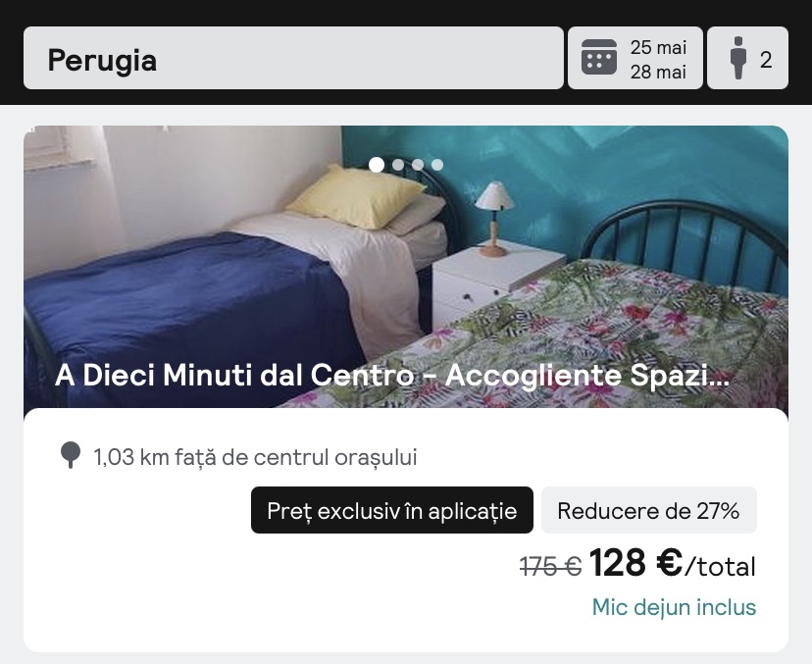Click the crossed-out 175 € original price
This screenshot has width=812, height=664.
pos(550,566)
